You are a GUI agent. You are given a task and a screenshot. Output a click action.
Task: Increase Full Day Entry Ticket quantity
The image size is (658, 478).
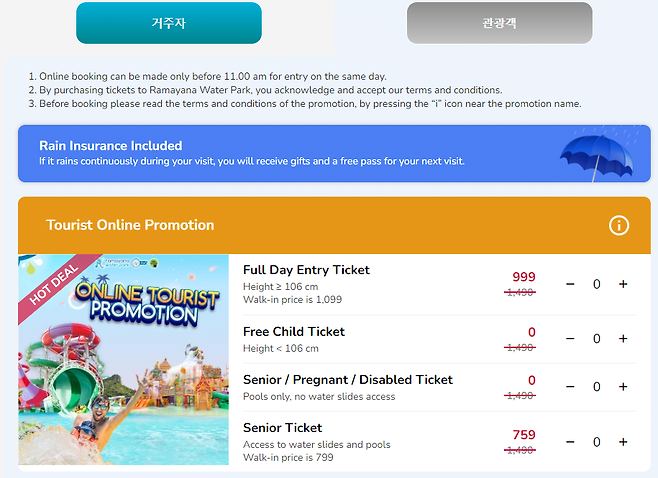pos(623,284)
